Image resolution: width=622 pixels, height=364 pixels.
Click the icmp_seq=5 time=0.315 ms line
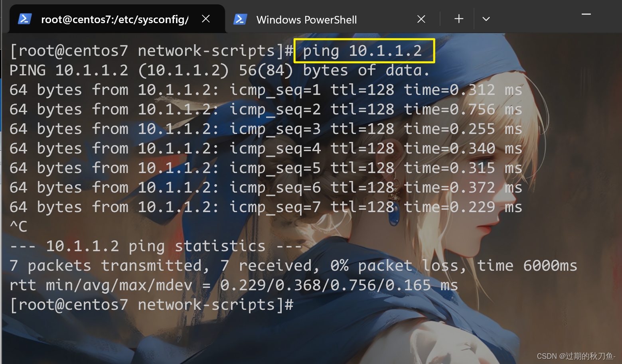266,168
